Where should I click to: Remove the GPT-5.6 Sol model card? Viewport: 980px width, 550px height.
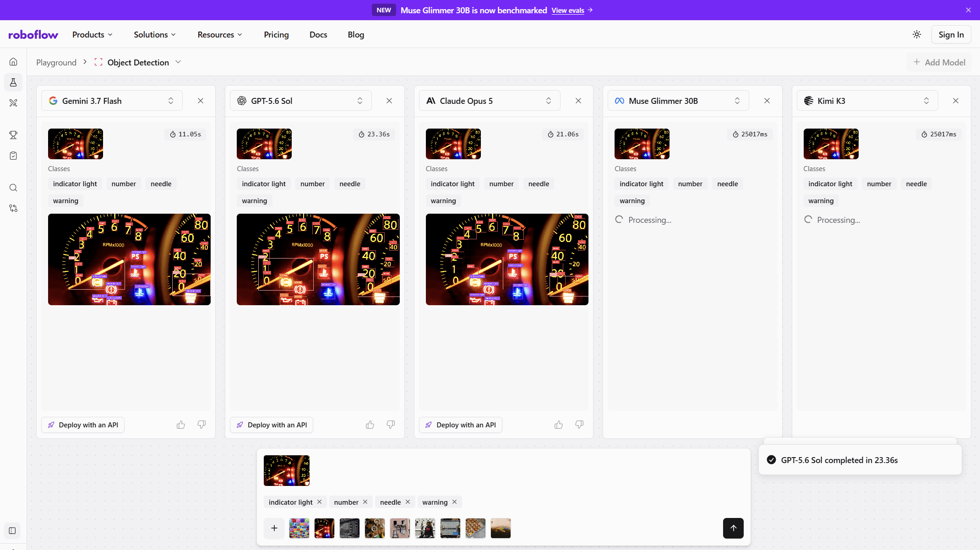click(x=389, y=101)
